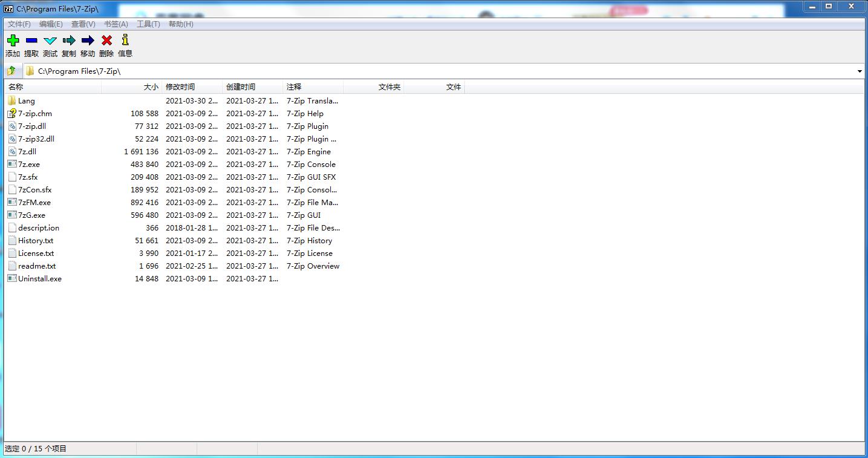Click the Test (测试) checkmark icon
Image resolution: width=868 pixels, height=458 pixels.
point(50,41)
